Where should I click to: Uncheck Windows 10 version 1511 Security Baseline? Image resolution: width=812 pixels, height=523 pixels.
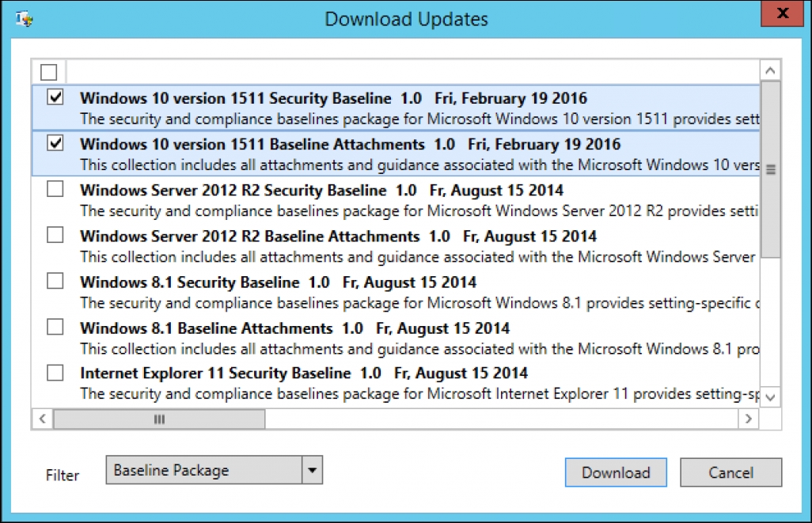[x=55, y=97]
